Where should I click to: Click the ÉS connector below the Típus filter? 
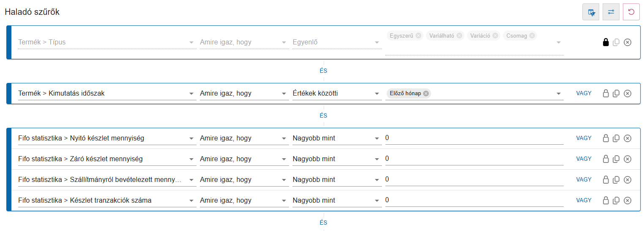(x=323, y=71)
